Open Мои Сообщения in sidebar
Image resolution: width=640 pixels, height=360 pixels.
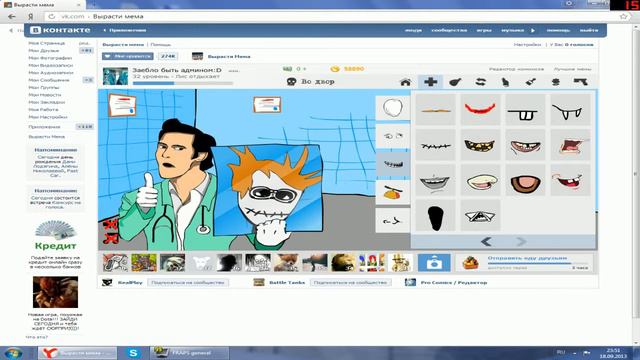[49, 80]
